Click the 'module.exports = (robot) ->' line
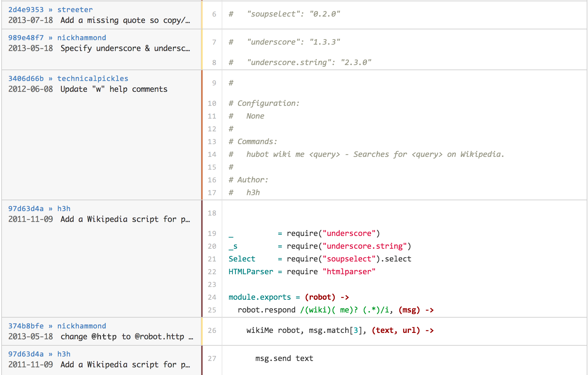588x375 pixels. [289, 297]
